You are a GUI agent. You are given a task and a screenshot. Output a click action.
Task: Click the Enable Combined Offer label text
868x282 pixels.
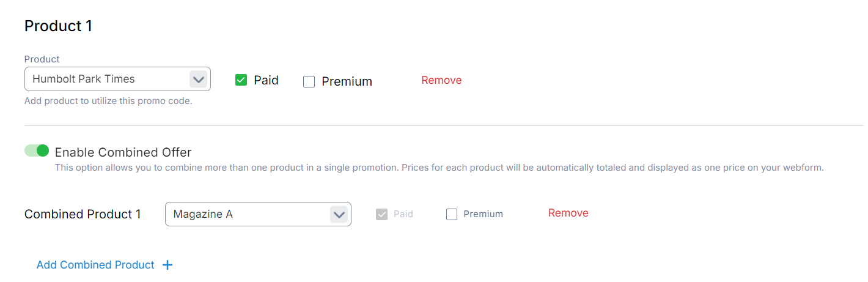pyautogui.click(x=123, y=152)
